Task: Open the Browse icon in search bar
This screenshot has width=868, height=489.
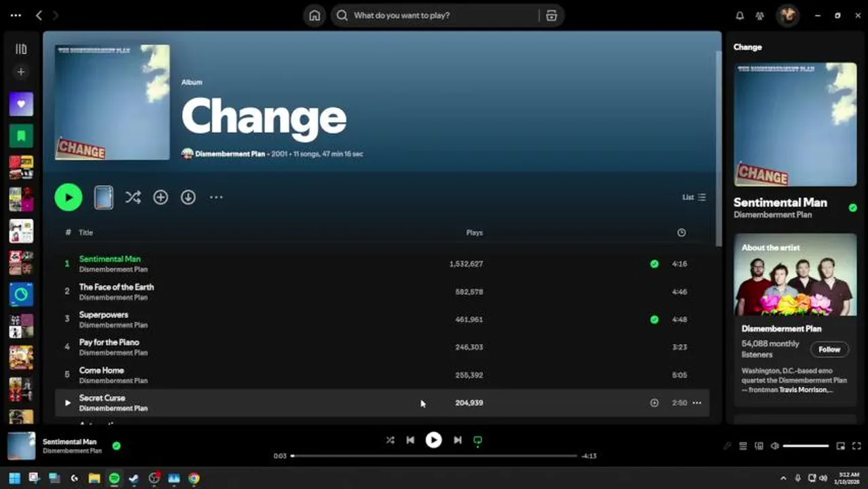Action: [x=551, y=16]
